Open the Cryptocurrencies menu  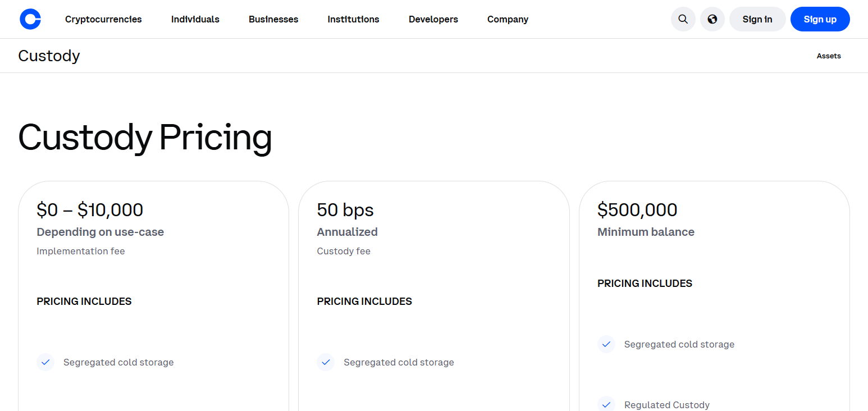coord(103,19)
